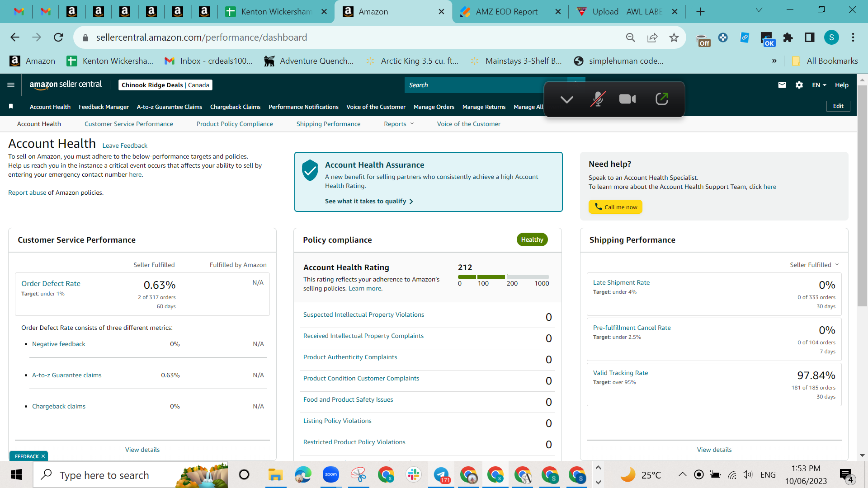868x488 pixels.
Task: Close the AMZ EOD Report tab
Action: [558, 12]
